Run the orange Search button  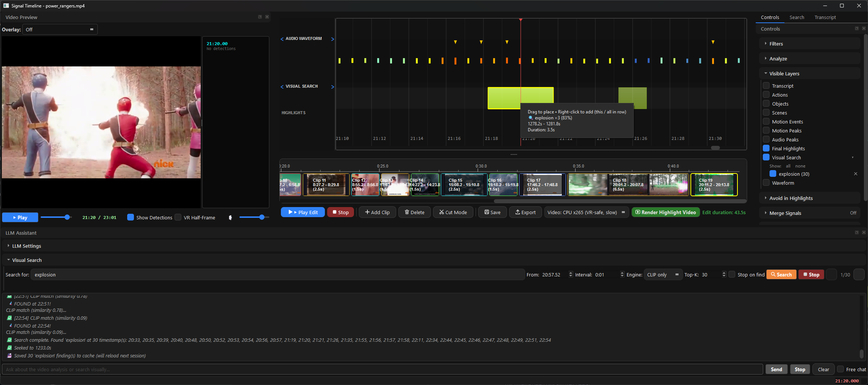pos(781,275)
